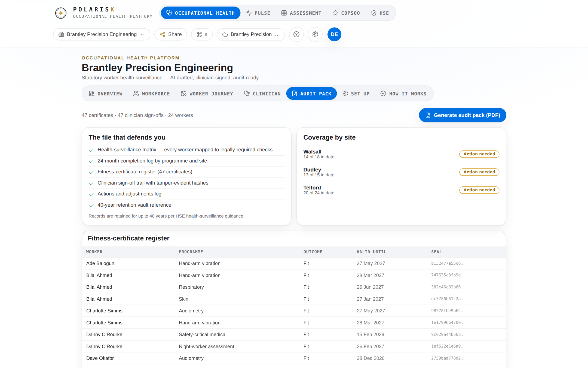The width and height of the screenshot is (588, 368).
Task: Open settings with the gear icon
Action: pos(315,34)
